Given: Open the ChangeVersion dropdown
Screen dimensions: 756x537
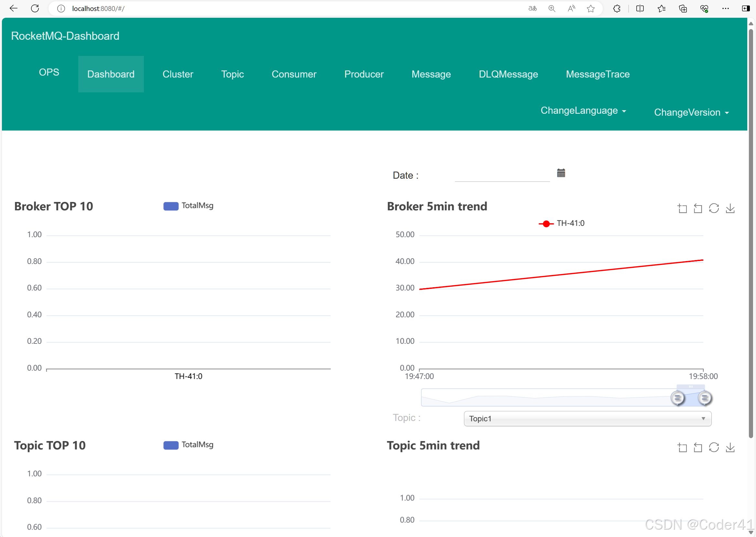Looking at the screenshot, I should tap(691, 112).
